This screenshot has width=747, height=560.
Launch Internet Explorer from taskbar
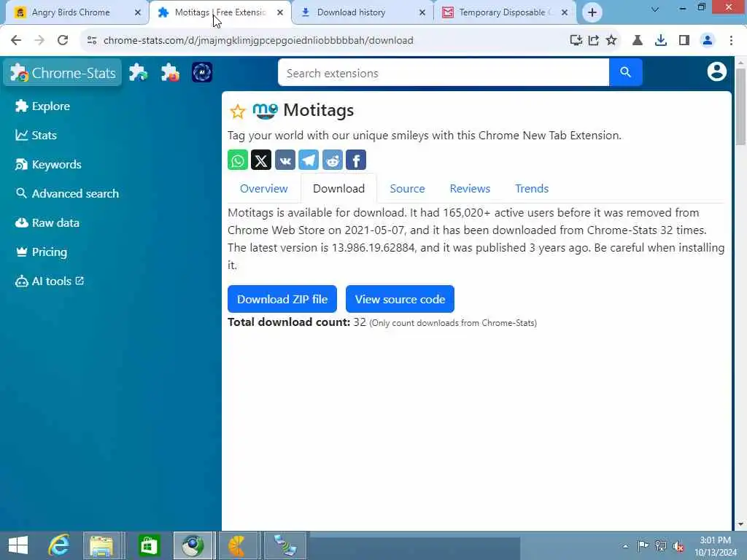click(59, 545)
